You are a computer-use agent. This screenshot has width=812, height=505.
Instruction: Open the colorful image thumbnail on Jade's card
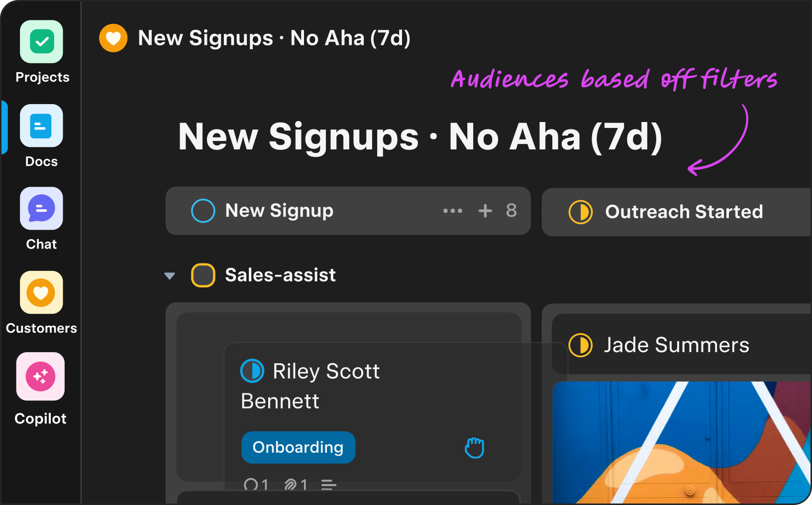(682, 442)
